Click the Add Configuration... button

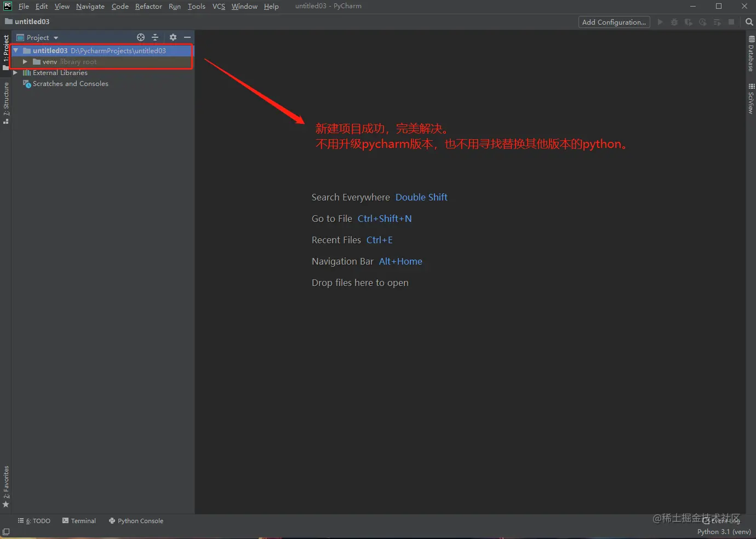click(614, 22)
